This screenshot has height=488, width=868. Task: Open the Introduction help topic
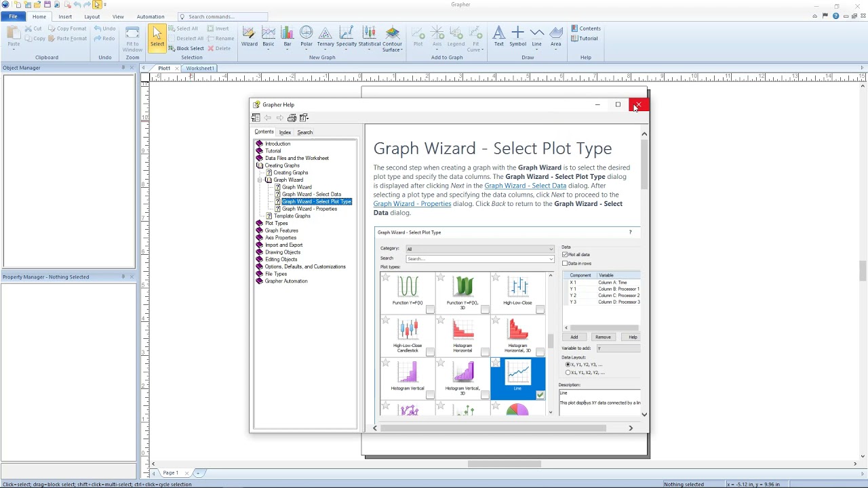pos(277,144)
